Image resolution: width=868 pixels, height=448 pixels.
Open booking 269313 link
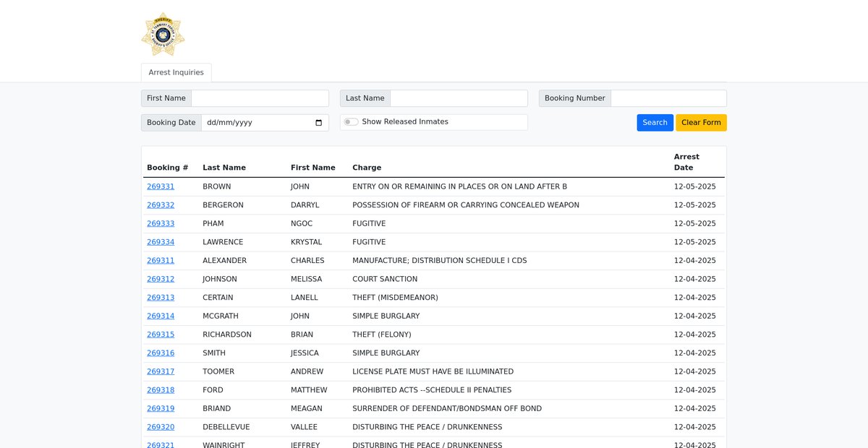161,298
